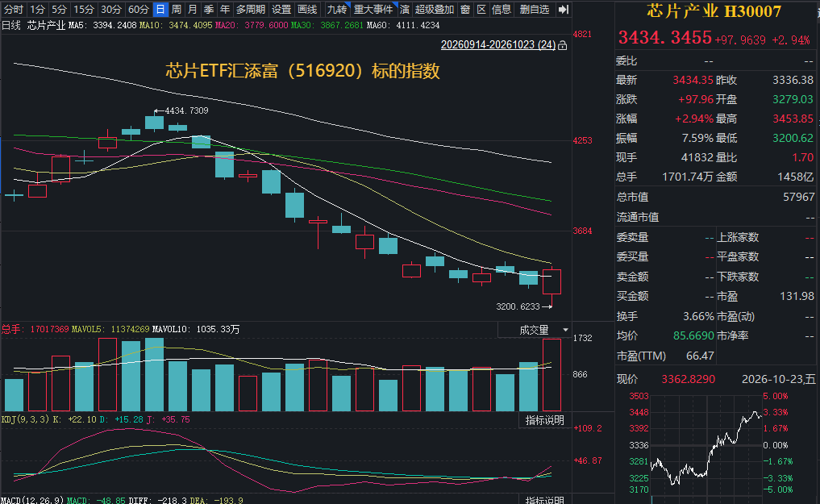Click 指标说明 in the KDJ panel

pos(544,420)
